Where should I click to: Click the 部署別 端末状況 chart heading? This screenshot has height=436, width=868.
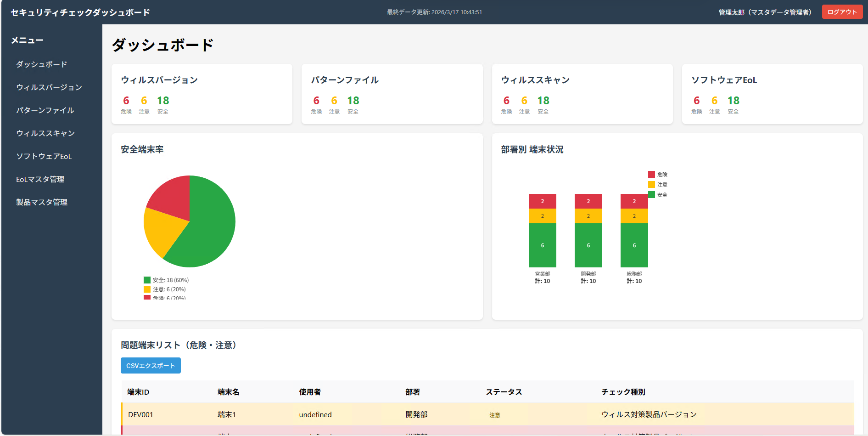pyautogui.click(x=532, y=149)
